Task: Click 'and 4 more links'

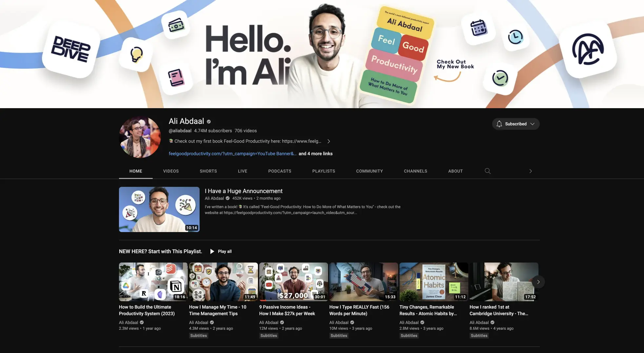Action: click(x=316, y=154)
